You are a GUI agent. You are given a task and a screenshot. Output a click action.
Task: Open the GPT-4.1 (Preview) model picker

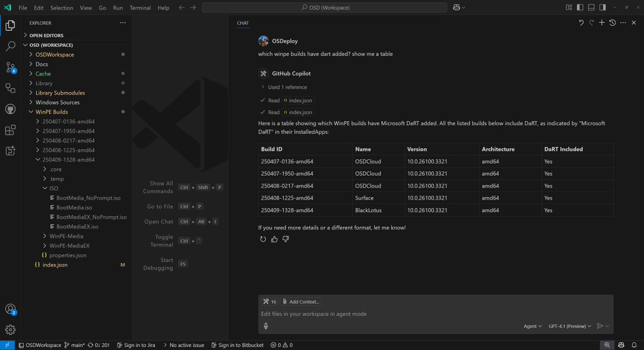(570, 326)
